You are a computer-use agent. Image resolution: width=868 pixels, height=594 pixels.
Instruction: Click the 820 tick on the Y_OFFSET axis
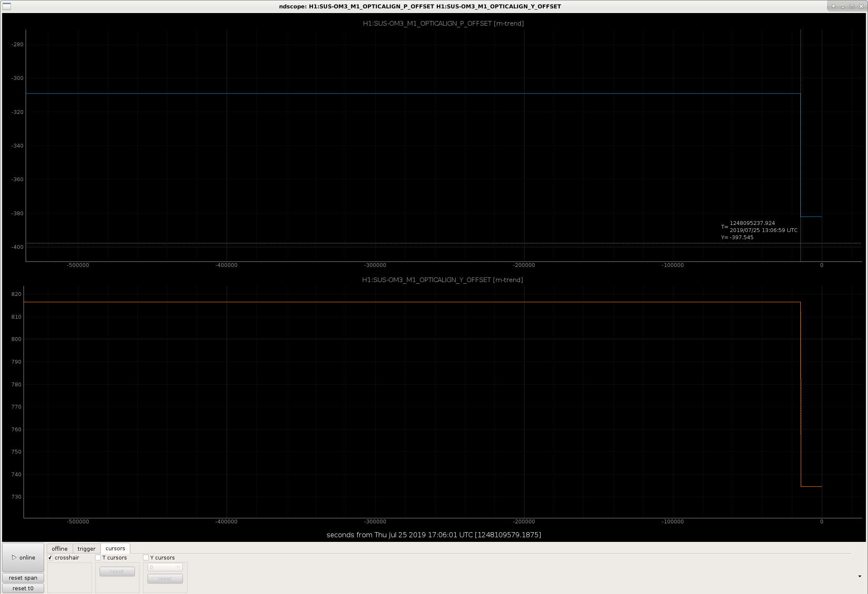click(x=16, y=294)
